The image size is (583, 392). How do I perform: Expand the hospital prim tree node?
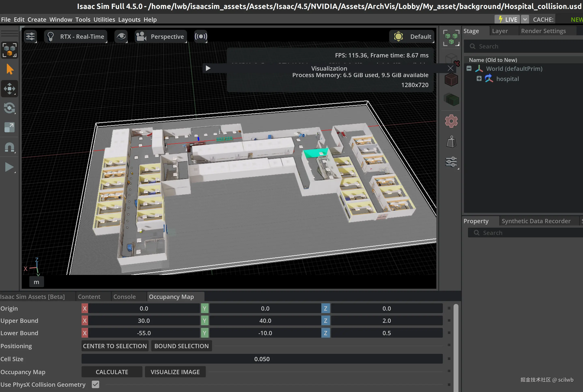click(x=479, y=79)
